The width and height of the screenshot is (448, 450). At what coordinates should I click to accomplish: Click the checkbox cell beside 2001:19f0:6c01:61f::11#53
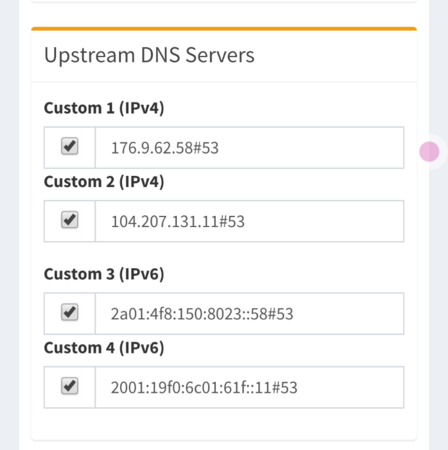(70, 387)
